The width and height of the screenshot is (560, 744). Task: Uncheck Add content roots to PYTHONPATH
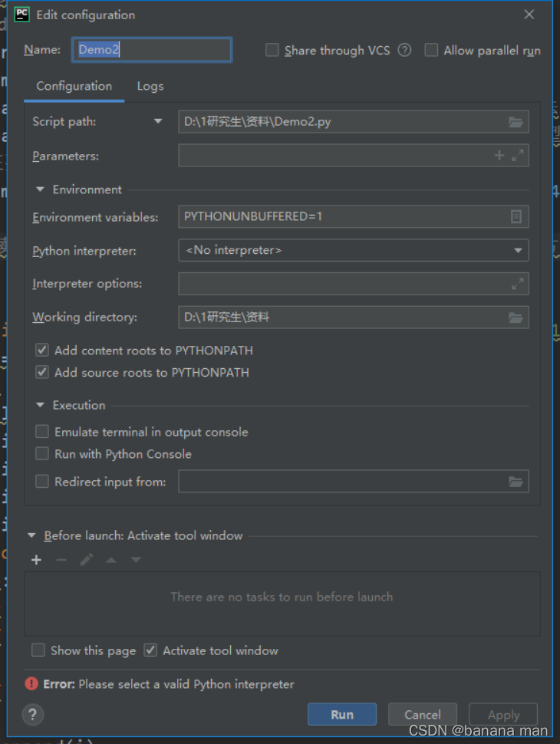coord(42,351)
